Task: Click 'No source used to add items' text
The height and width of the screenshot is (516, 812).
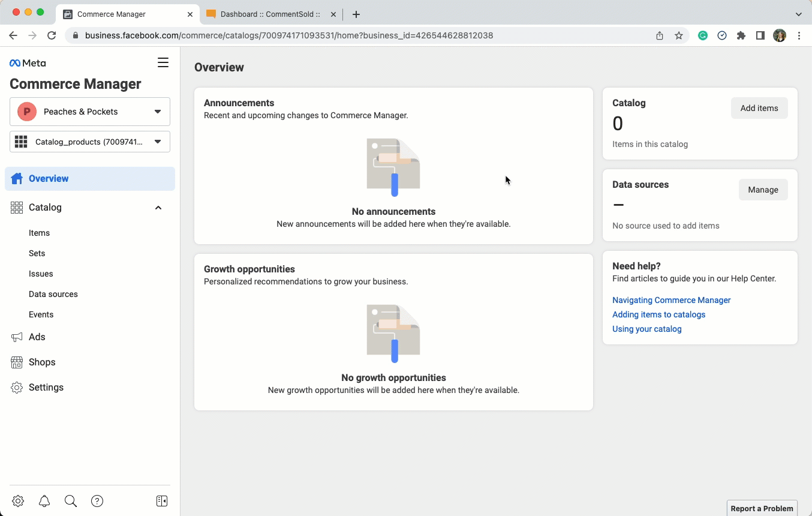Action: tap(666, 226)
